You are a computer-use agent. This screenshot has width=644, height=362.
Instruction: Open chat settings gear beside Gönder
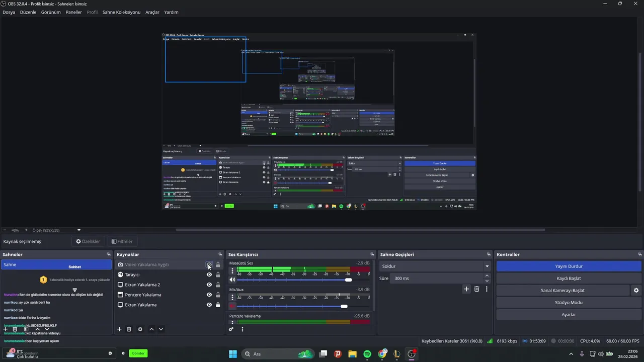tap(123, 353)
